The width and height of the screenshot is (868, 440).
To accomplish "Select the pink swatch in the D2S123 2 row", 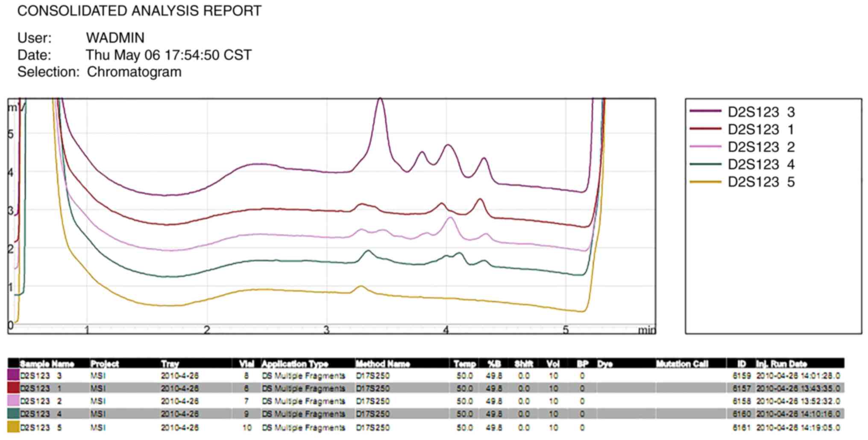I will (13, 401).
